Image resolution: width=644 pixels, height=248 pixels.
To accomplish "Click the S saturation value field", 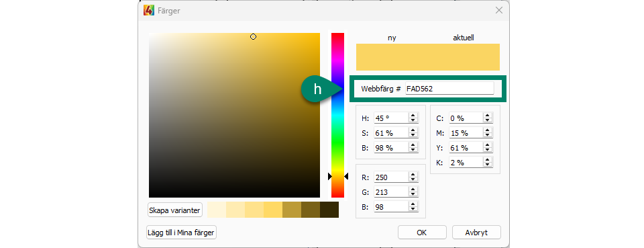I will pyautogui.click(x=391, y=133).
